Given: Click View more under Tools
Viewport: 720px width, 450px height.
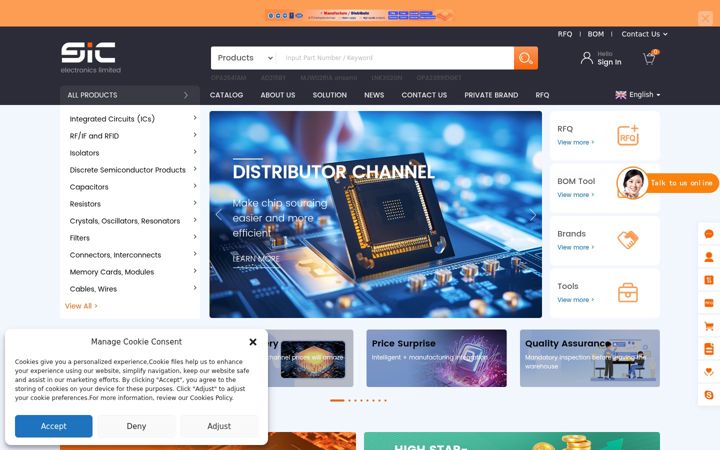Looking at the screenshot, I should click(x=575, y=300).
